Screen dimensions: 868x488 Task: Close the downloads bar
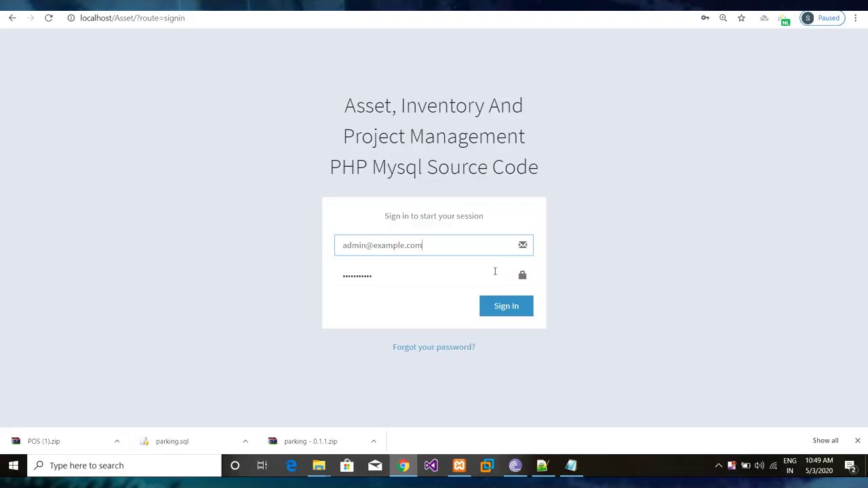pyautogui.click(x=858, y=441)
